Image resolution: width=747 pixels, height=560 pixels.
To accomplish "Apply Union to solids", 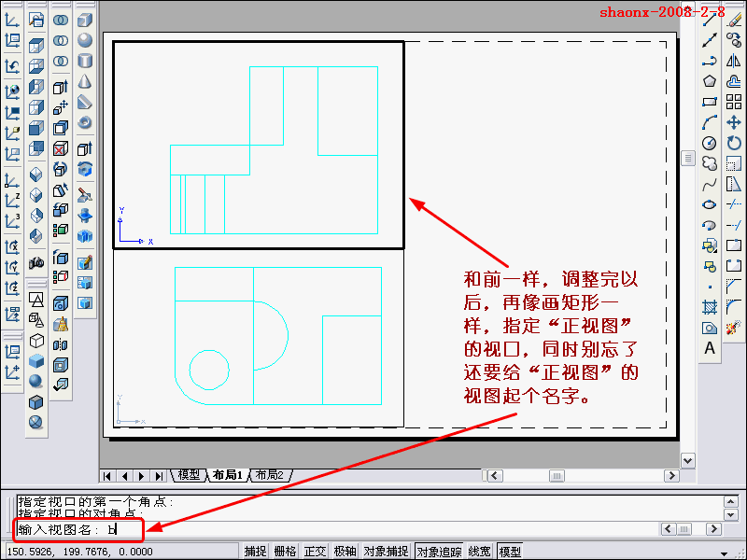I will coord(61,20).
